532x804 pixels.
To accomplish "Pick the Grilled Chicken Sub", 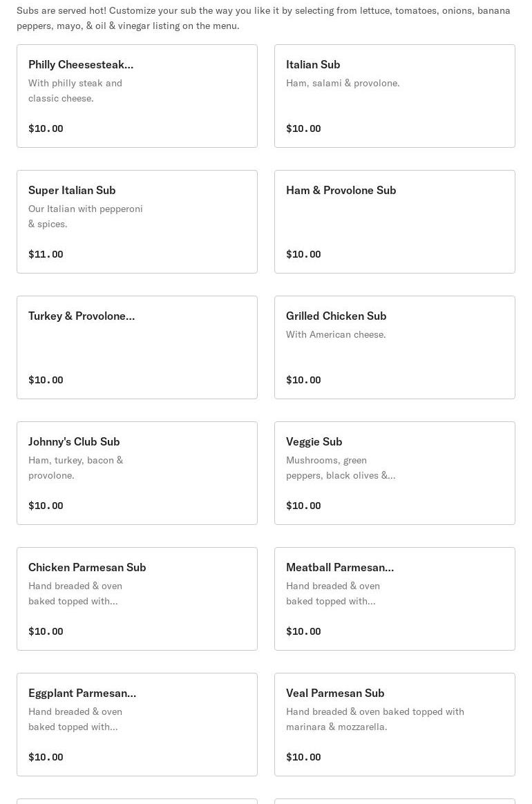I will 395,347.
